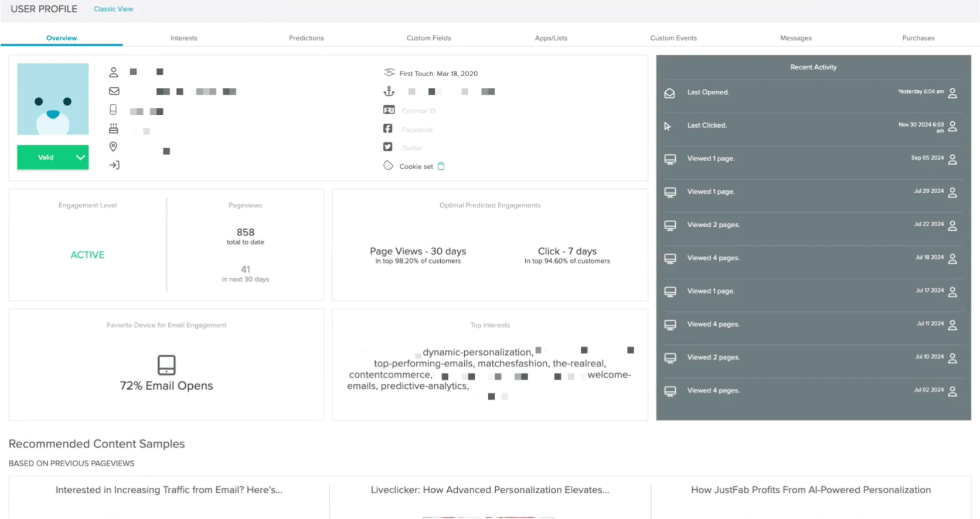Select the ACTIVE engagement level text
980x519 pixels.
(87, 255)
